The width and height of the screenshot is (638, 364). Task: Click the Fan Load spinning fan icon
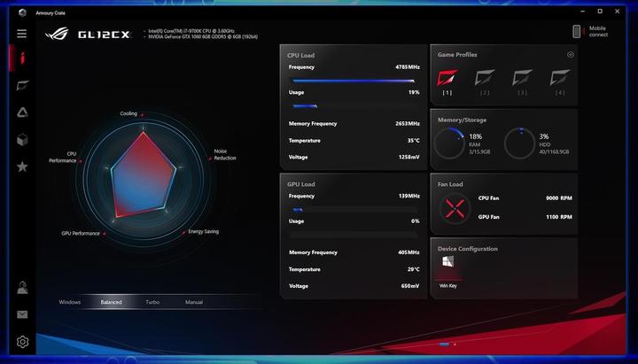pos(455,209)
